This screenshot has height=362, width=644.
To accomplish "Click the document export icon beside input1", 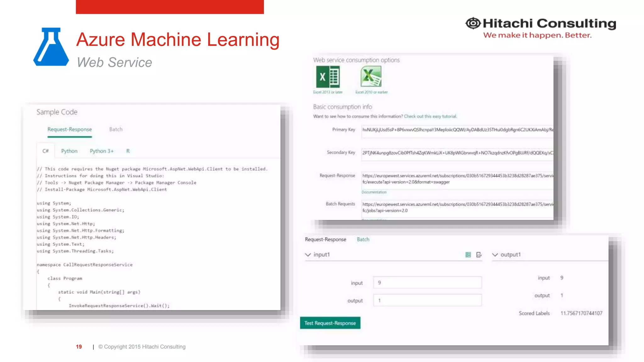I will click(x=479, y=255).
